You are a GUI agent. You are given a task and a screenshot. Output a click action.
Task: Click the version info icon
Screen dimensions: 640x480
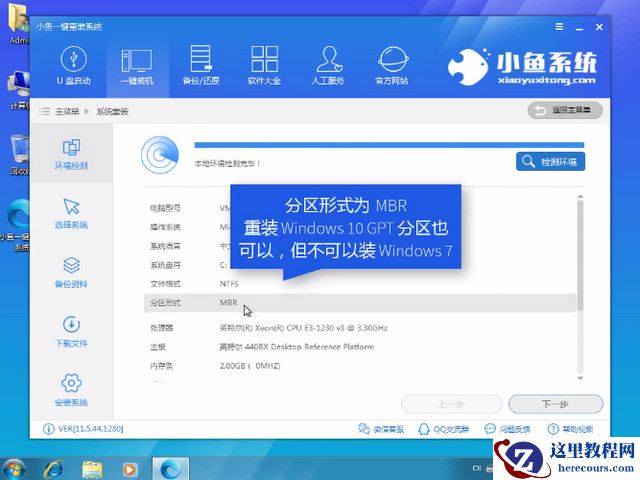(48, 429)
